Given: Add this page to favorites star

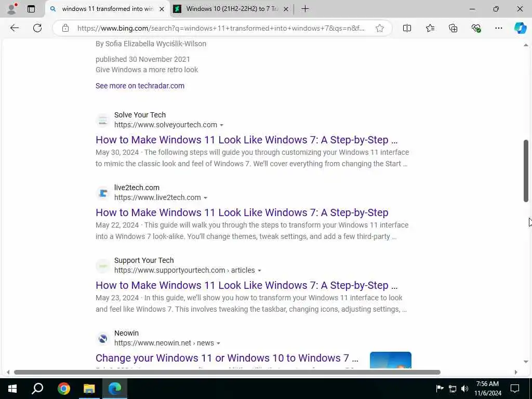Looking at the screenshot, I should click(x=380, y=28).
